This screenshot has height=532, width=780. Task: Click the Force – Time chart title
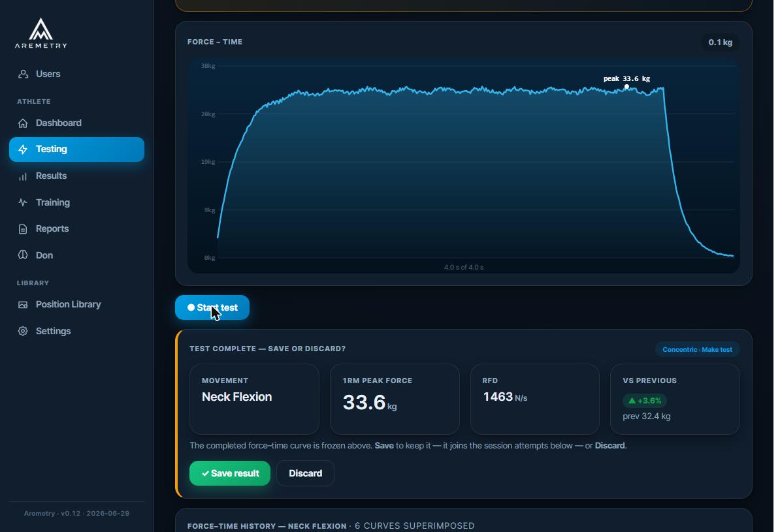click(x=215, y=42)
